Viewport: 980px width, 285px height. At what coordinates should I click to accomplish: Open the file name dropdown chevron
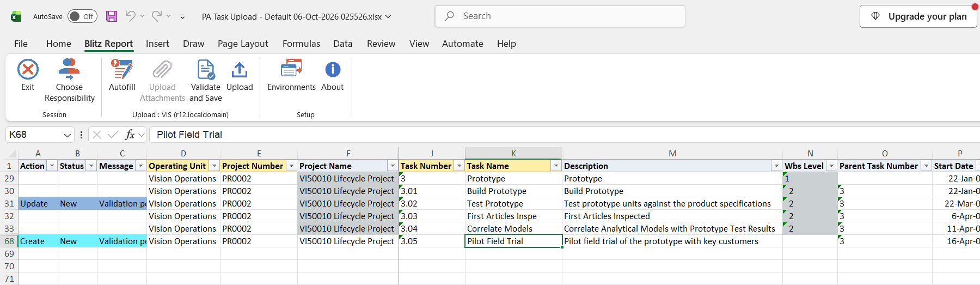[388, 16]
